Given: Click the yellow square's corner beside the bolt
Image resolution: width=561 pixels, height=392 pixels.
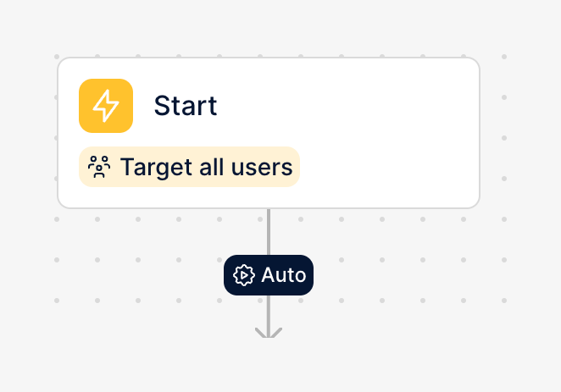Looking at the screenshot, I should point(86,86).
